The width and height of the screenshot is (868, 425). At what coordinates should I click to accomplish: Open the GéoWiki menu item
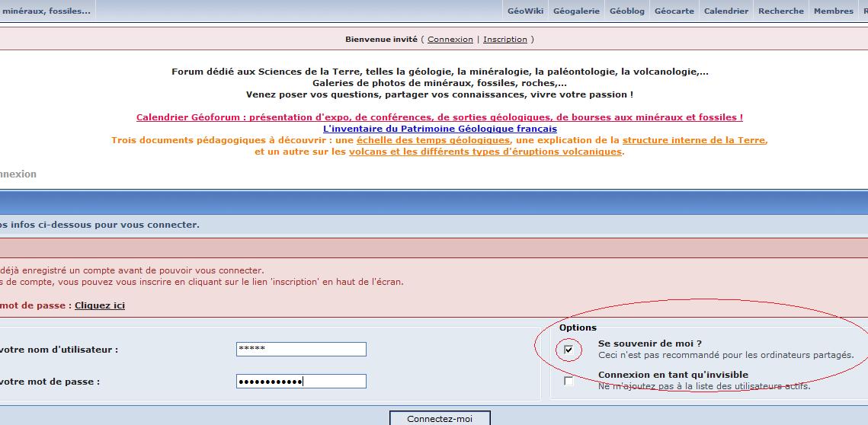(525, 11)
